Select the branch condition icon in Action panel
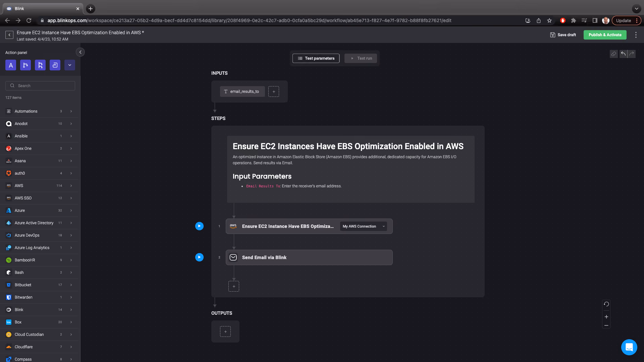This screenshot has width=644, height=362. (25, 65)
